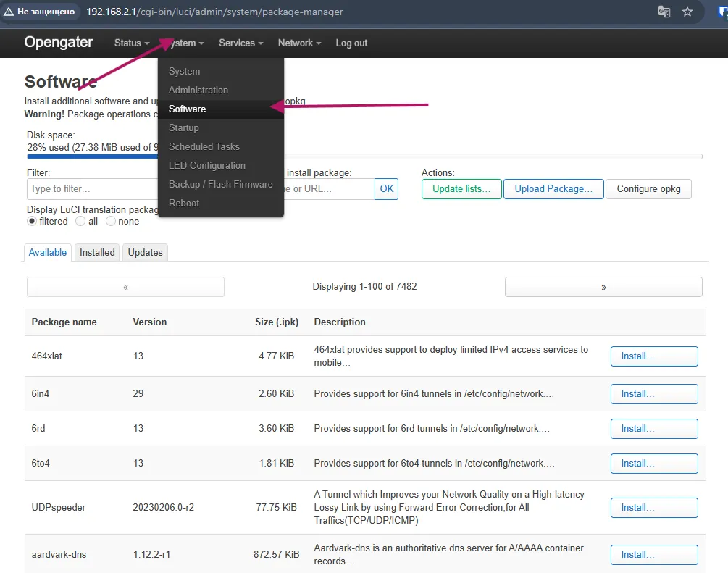Click the disk space usage progress bar
This screenshot has width=728, height=573.
(x=364, y=156)
